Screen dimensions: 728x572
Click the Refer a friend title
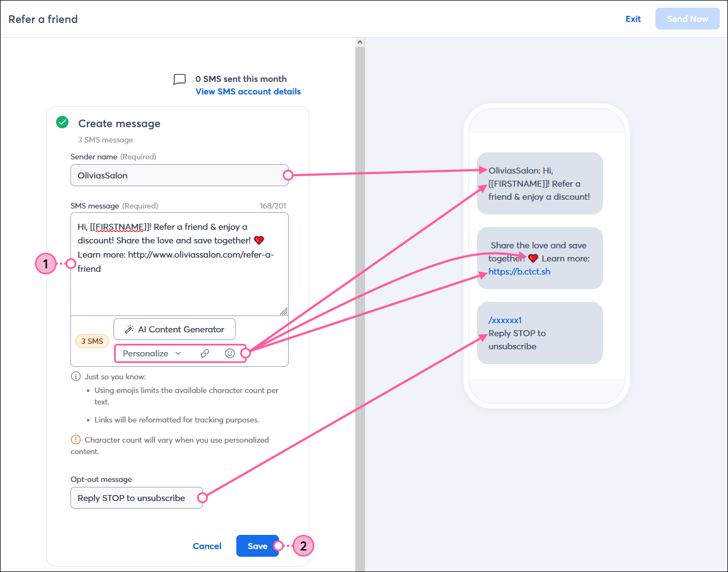[43, 19]
